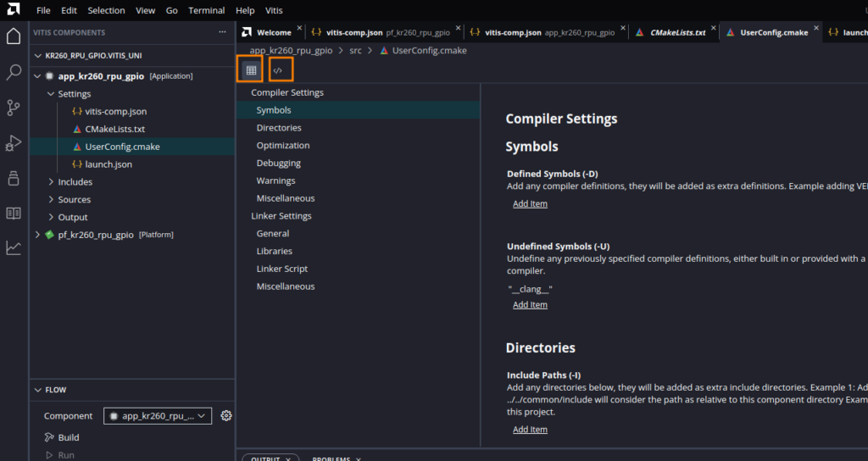Switch to the Problems panel tab
868x461 pixels.
coord(331,458)
